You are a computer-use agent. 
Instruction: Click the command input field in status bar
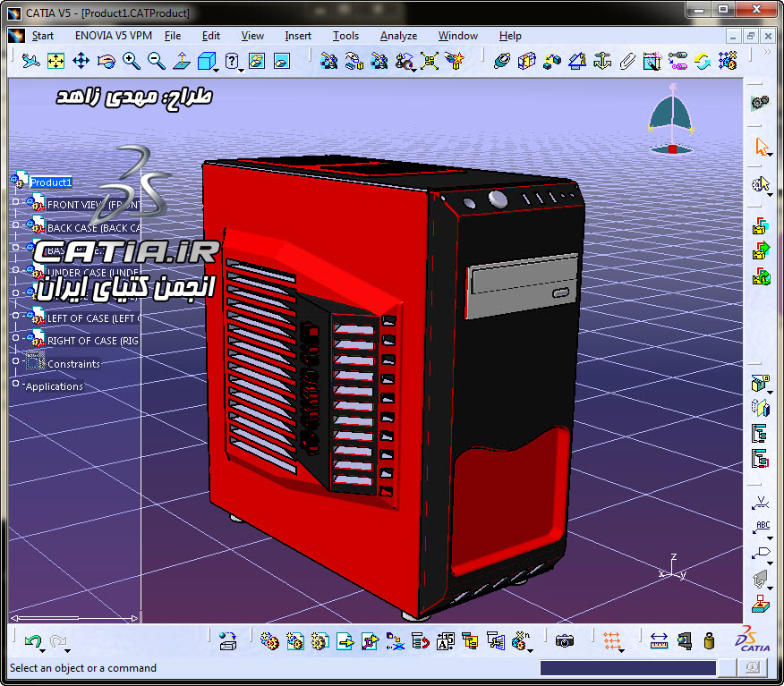(628, 668)
